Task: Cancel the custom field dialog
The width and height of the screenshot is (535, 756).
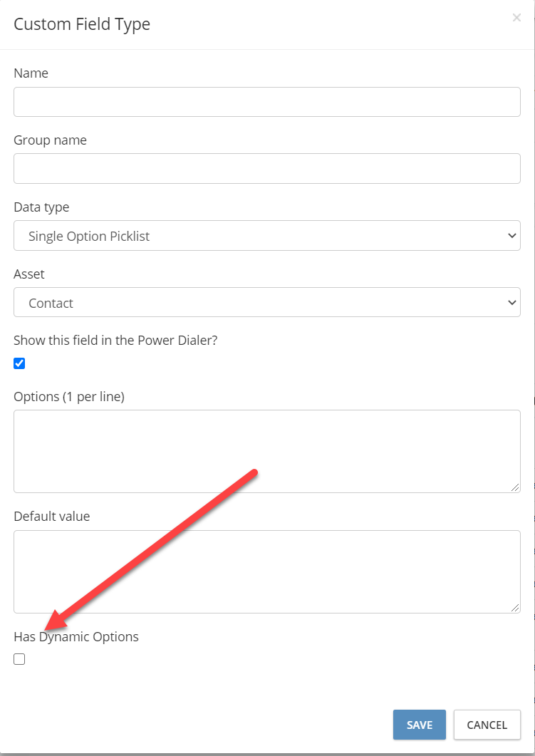Action: point(487,725)
